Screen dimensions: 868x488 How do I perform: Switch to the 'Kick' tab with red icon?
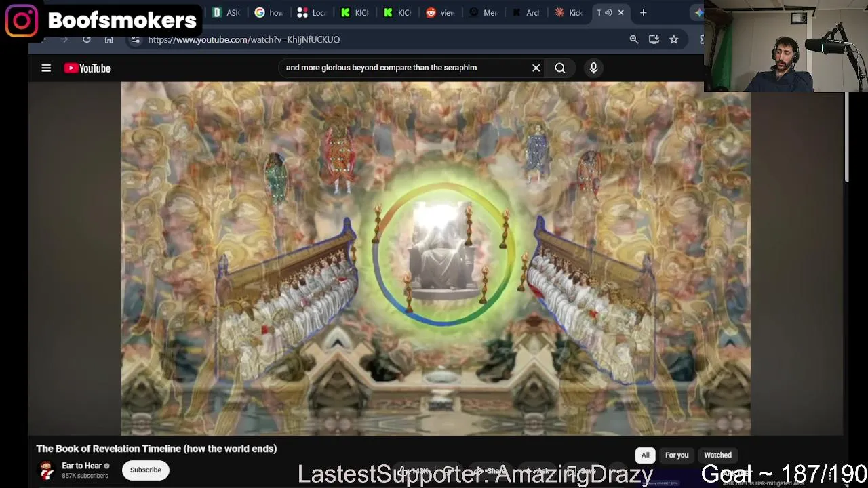(568, 12)
